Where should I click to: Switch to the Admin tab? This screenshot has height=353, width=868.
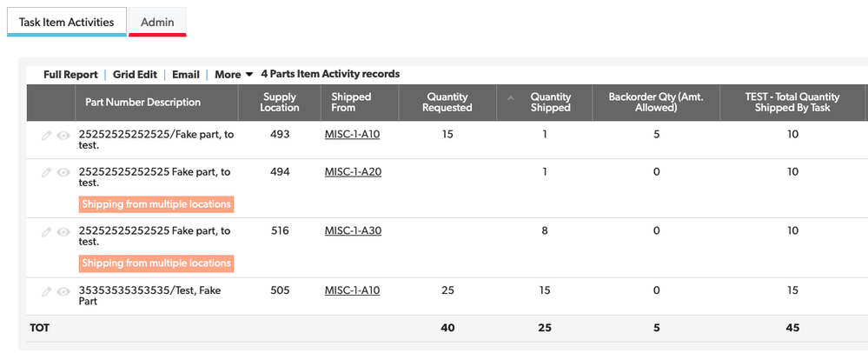point(157,22)
